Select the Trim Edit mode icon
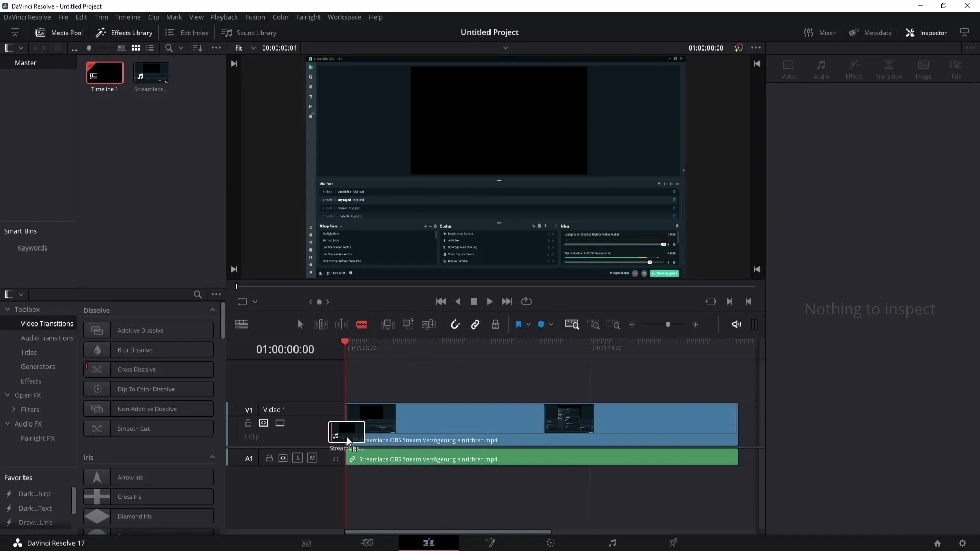This screenshot has width=980, height=551. point(321,324)
